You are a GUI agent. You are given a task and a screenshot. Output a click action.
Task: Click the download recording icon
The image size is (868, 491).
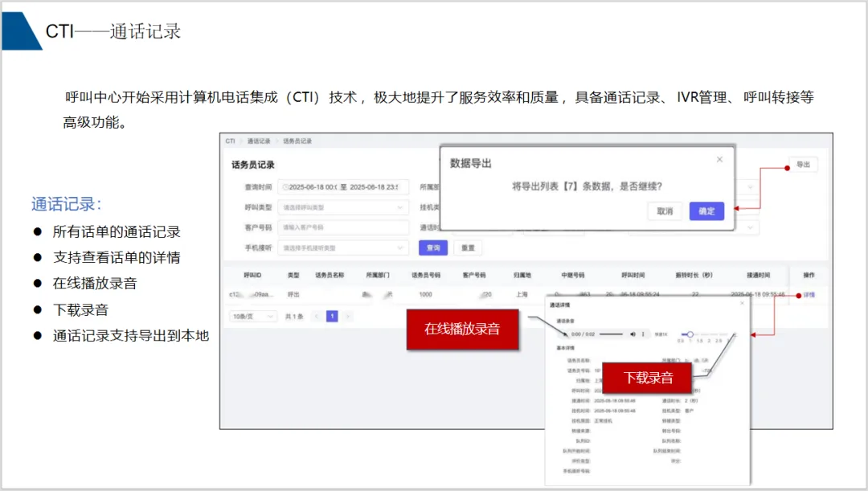click(735, 334)
